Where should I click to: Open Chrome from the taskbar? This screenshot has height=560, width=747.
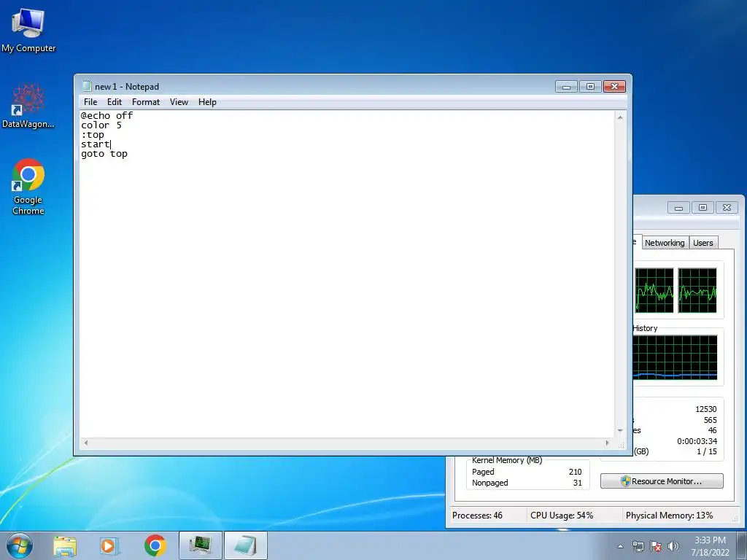[x=155, y=545]
